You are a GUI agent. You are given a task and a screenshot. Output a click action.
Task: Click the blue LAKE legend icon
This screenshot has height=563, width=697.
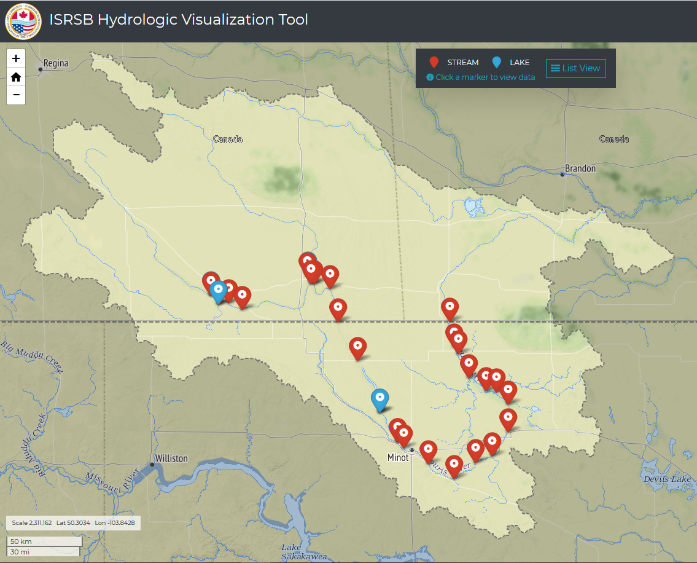coord(497,62)
